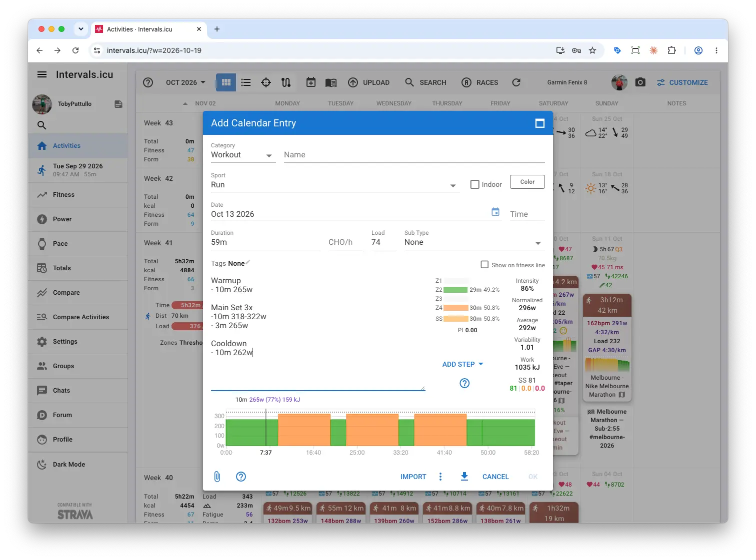Expand the Sport dropdown showing Run
This screenshot has height=560, width=756.
[x=335, y=185]
